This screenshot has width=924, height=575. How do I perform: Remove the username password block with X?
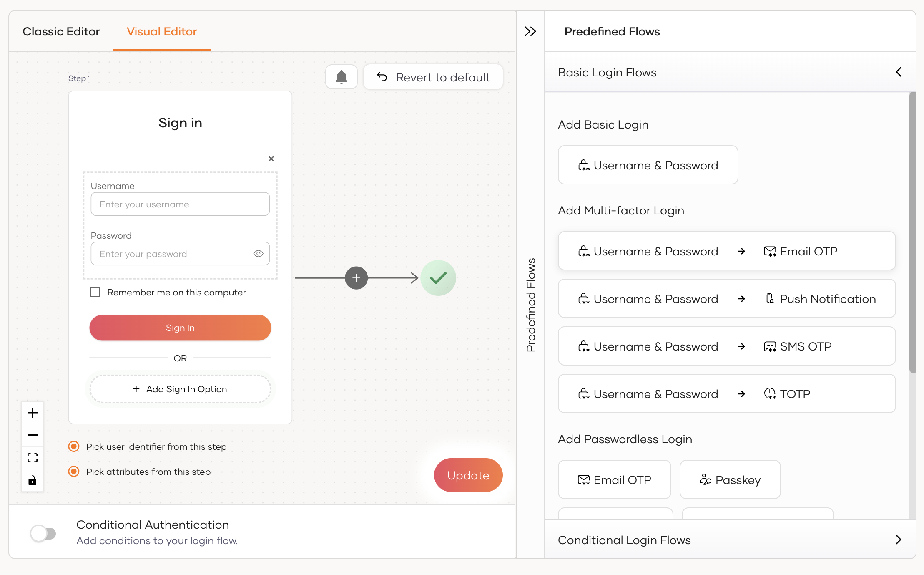271,159
